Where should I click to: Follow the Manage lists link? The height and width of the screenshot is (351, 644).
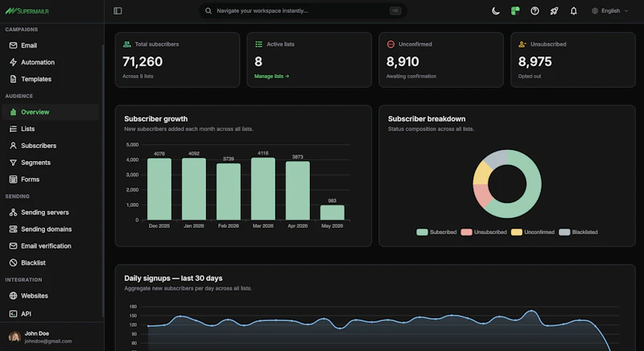[271, 76]
